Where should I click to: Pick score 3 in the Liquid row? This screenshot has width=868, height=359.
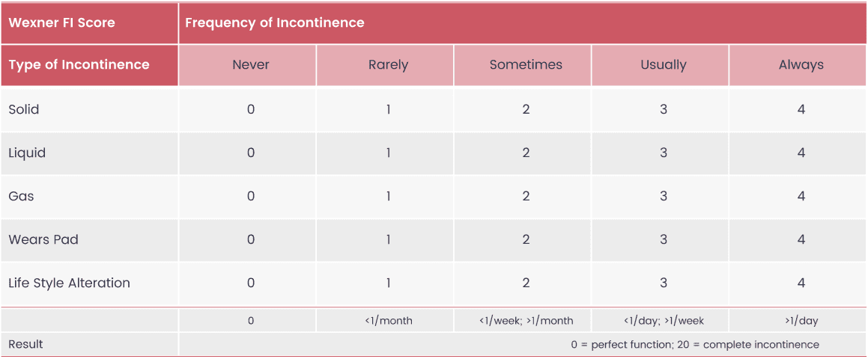664,153
